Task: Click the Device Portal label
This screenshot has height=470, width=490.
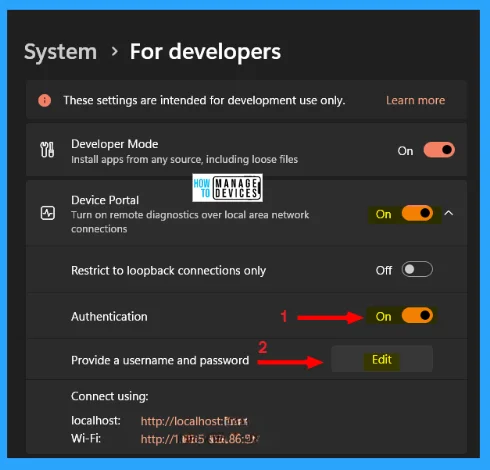Action: 105,200
